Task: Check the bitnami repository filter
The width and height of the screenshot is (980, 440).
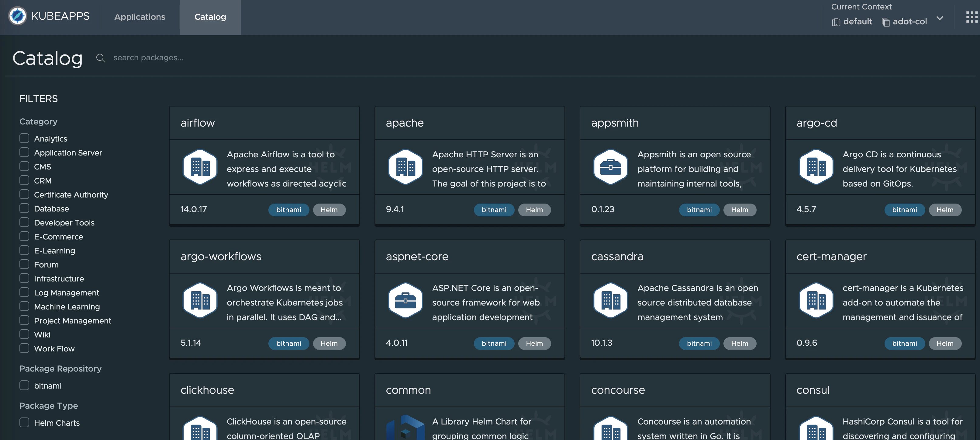Action: tap(24, 385)
